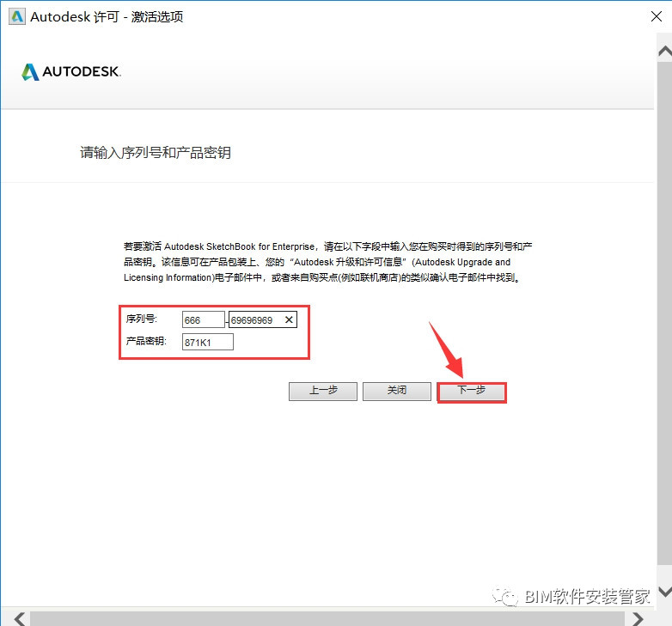Screen dimensions: 672x626
Task: Click the 关闭 (Close) button
Action: coord(397,392)
